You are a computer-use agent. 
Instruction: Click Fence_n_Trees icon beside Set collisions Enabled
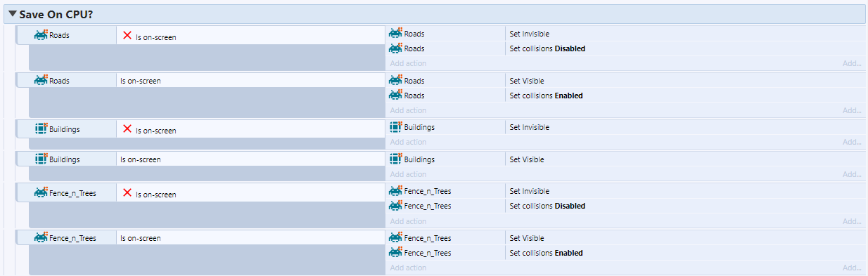click(x=396, y=253)
